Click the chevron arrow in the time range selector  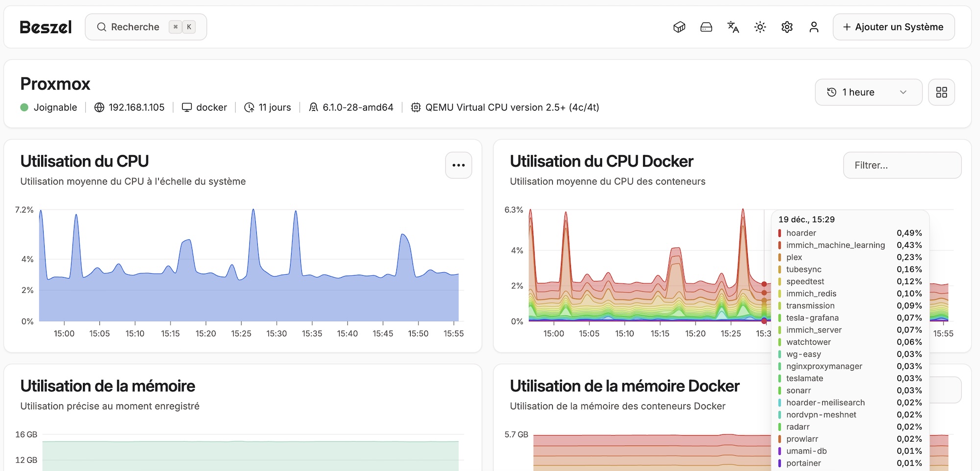[903, 92]
